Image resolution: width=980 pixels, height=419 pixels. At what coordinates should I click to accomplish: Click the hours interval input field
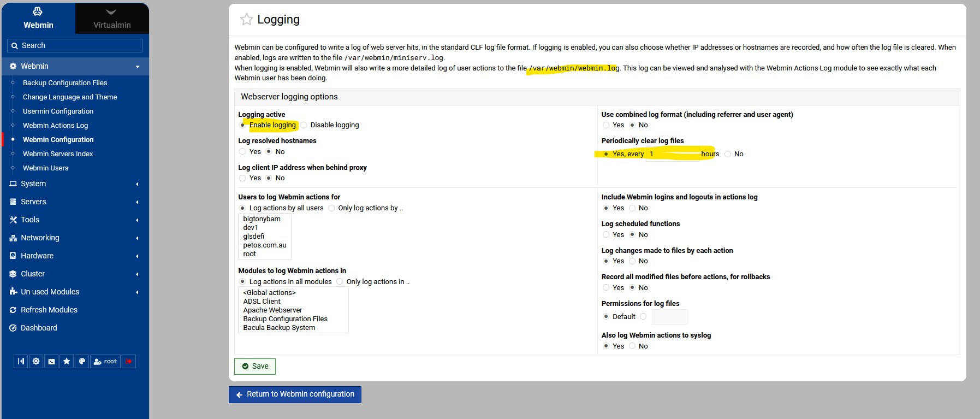[x=673, y=154]
